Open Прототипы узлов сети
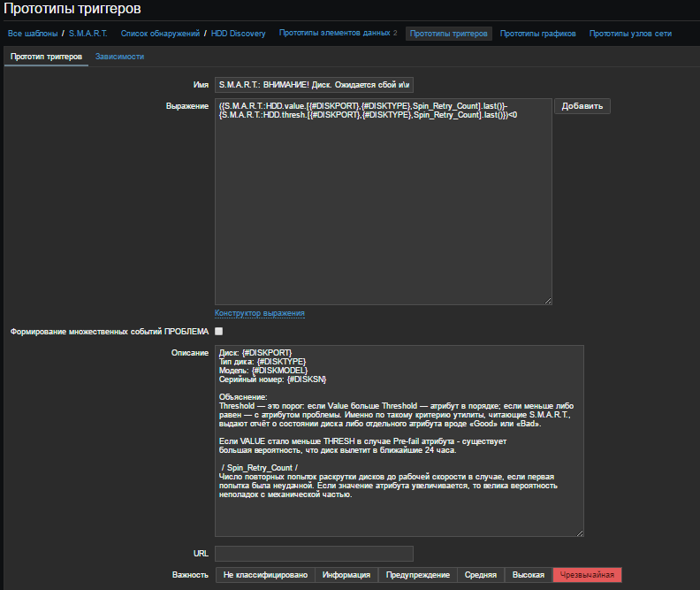700x590 pixels. click(630, 34)
